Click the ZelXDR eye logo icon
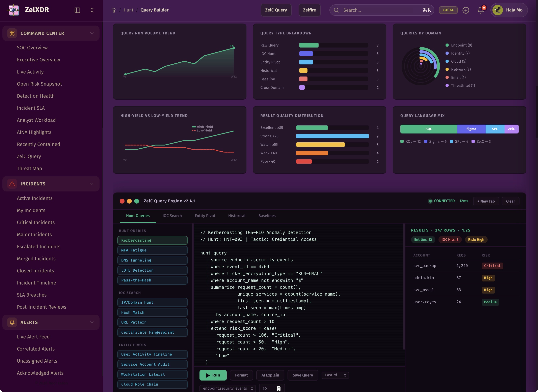 pos(14,10)
